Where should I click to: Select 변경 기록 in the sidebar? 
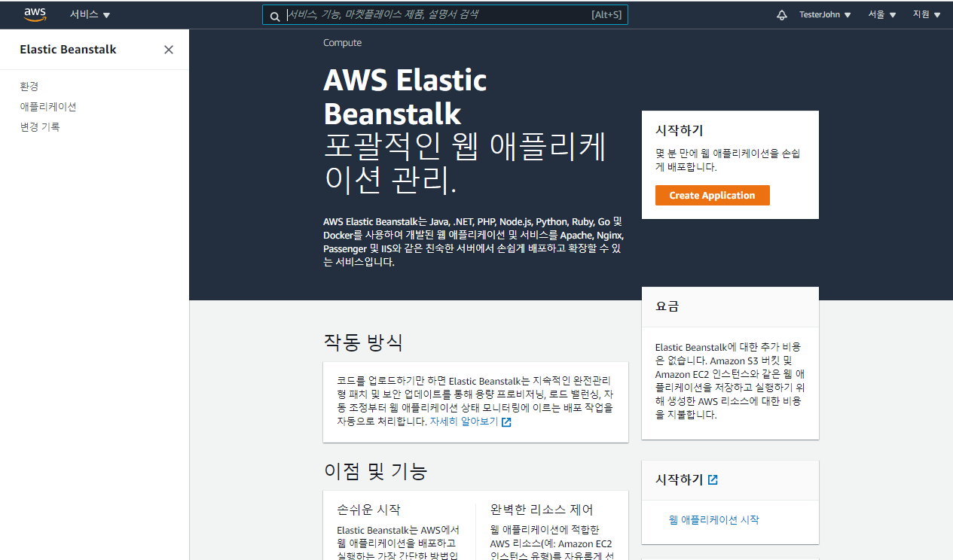(x=40, y=127)
